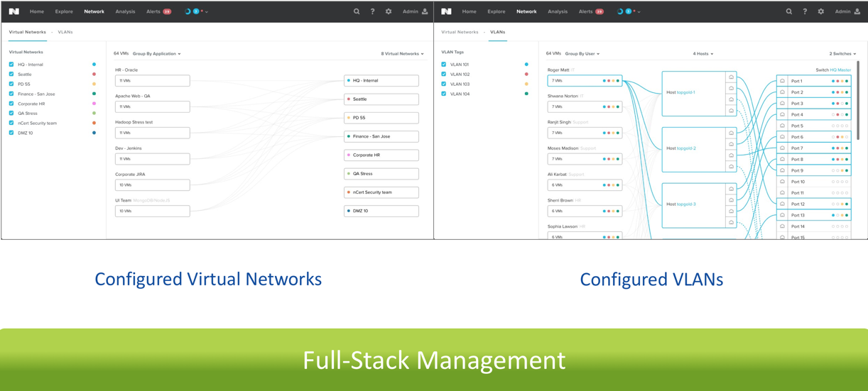Open the Network menu in the right window
The width and height of the screenshot is (868, 391).
click(x=526, y=11)
